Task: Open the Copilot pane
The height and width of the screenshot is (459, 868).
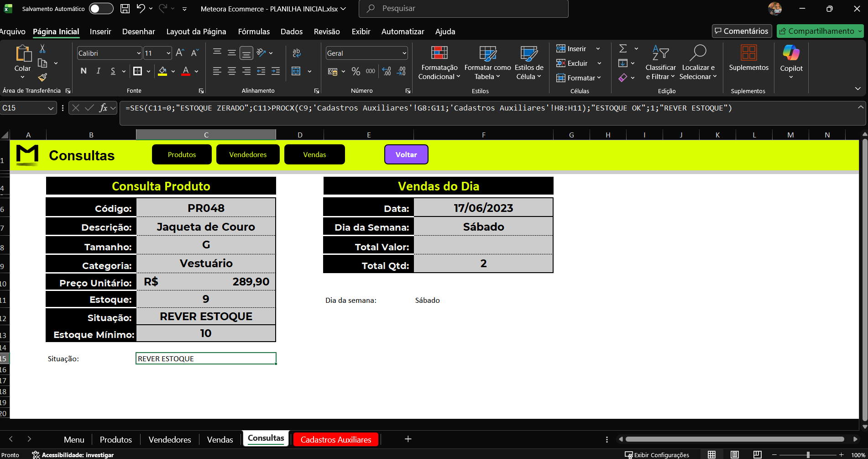Action: pos(791,61)
